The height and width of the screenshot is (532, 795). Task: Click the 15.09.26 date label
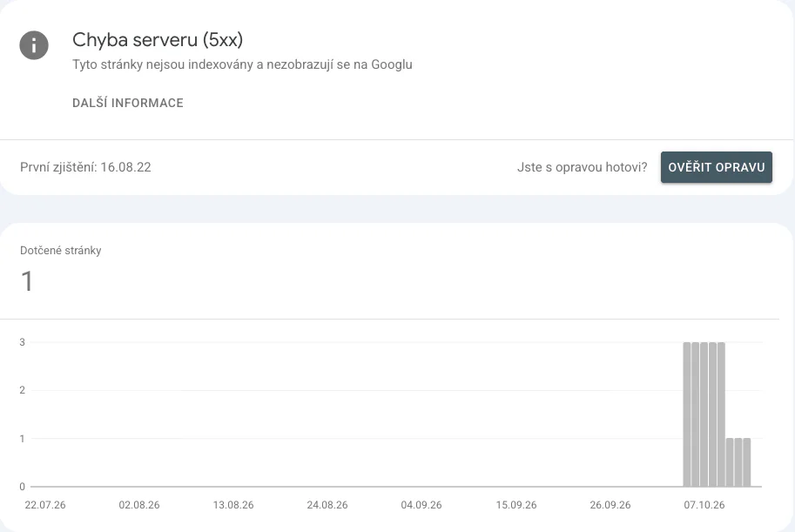[x=516, y=505]
